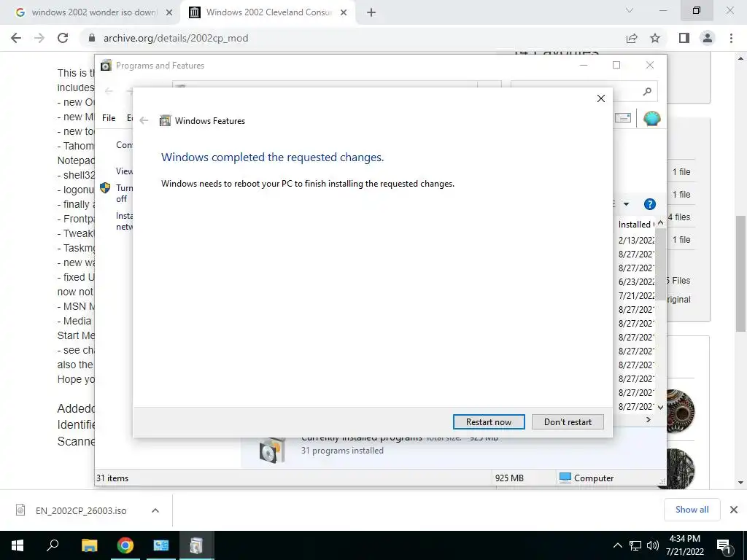The image size is (747, 560).
Task: Open a new Chrome tab
Action: pos(371,13)
